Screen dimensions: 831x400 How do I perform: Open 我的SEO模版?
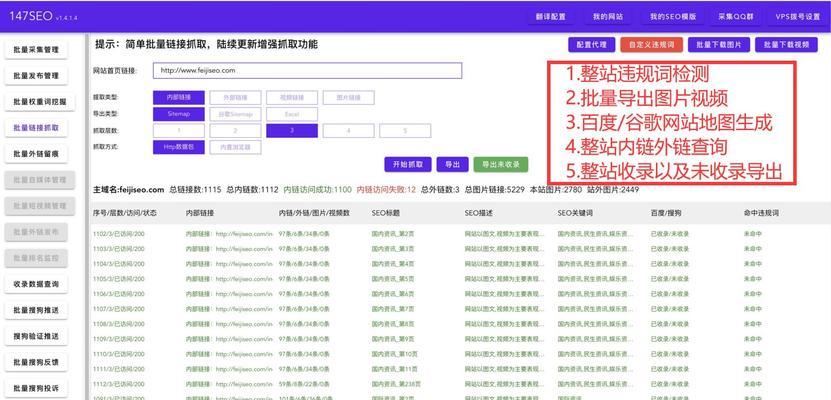pyautogui.click(x=673, y=17)
